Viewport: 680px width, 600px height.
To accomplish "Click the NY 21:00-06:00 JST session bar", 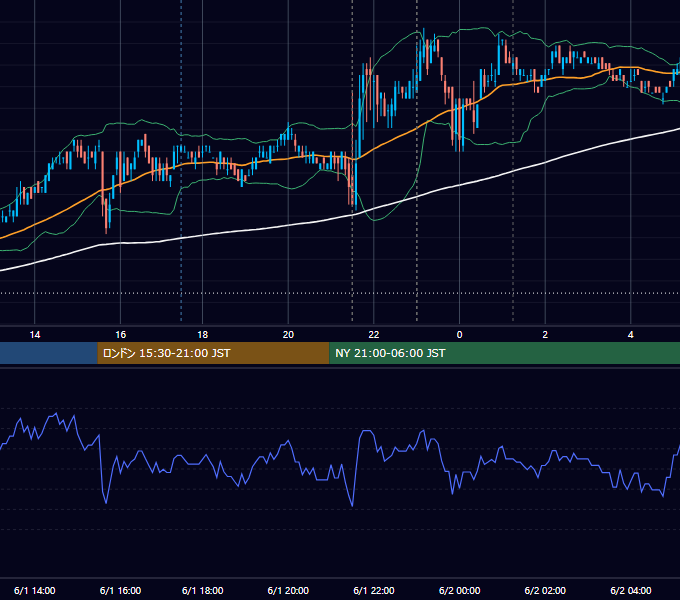I will click(504, 353).
